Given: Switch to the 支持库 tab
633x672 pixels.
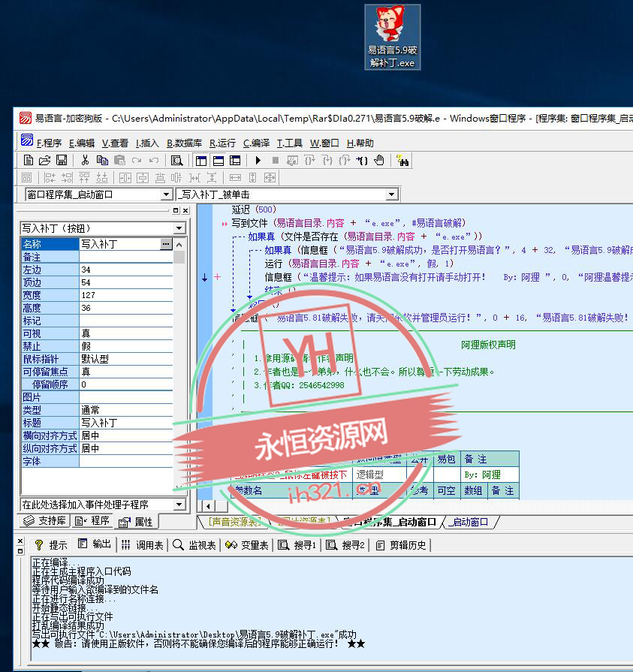Looking at the screenshot, I should click(x=45, y=521).
